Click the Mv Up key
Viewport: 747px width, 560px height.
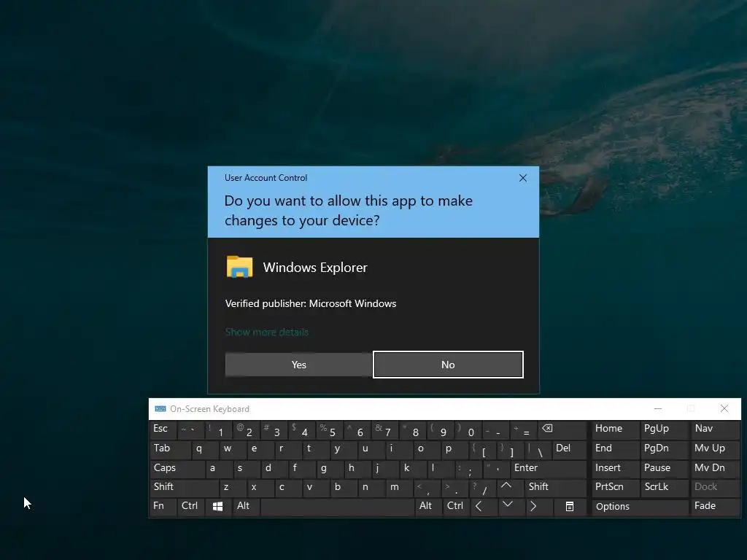715,449
